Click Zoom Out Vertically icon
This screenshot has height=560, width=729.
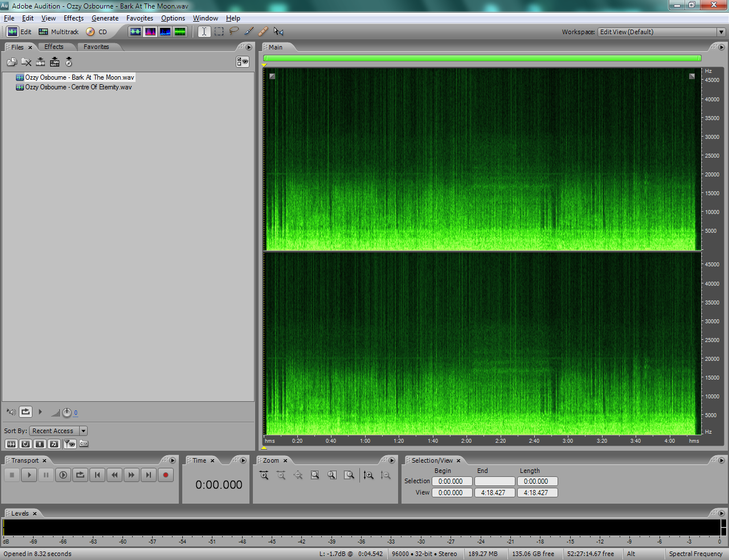386,475
